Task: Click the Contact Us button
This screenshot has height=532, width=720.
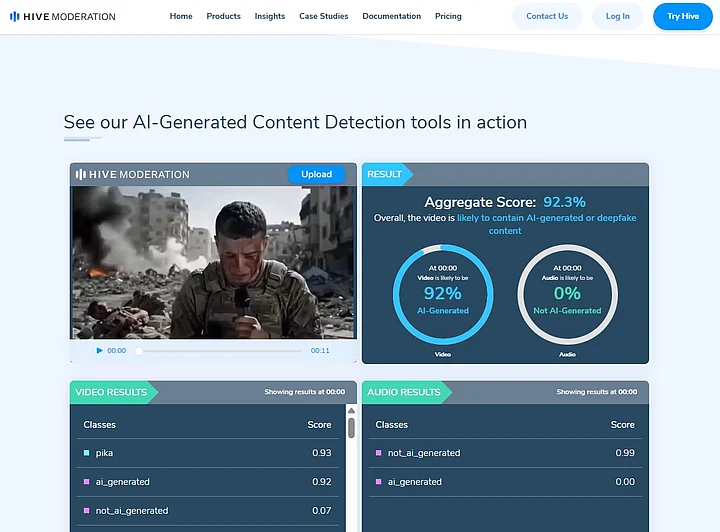Action: 547,17
